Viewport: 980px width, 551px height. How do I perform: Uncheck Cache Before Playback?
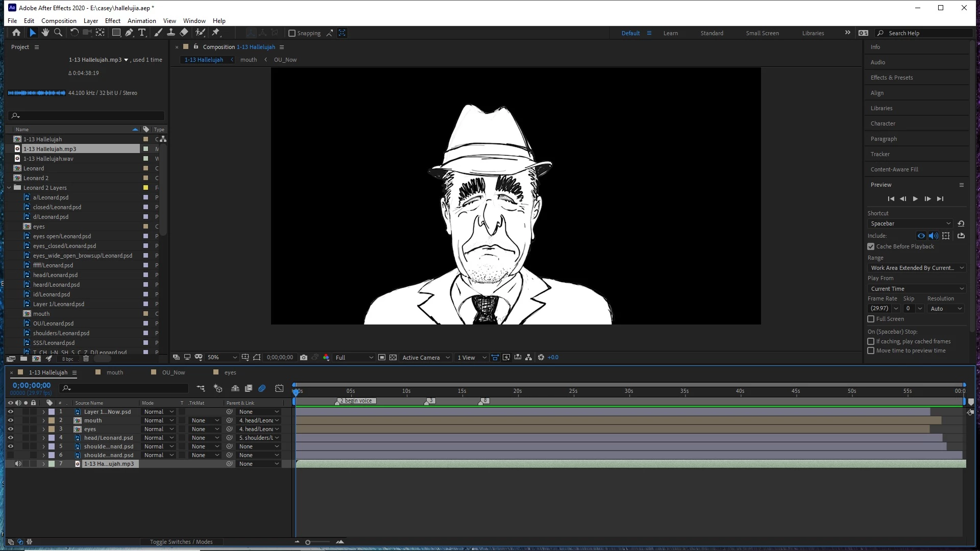click(x=871, y=246)
